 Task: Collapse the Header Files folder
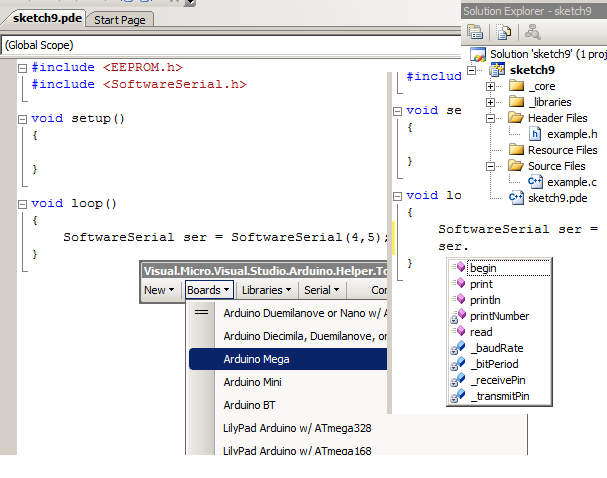(x=490, y=118)
